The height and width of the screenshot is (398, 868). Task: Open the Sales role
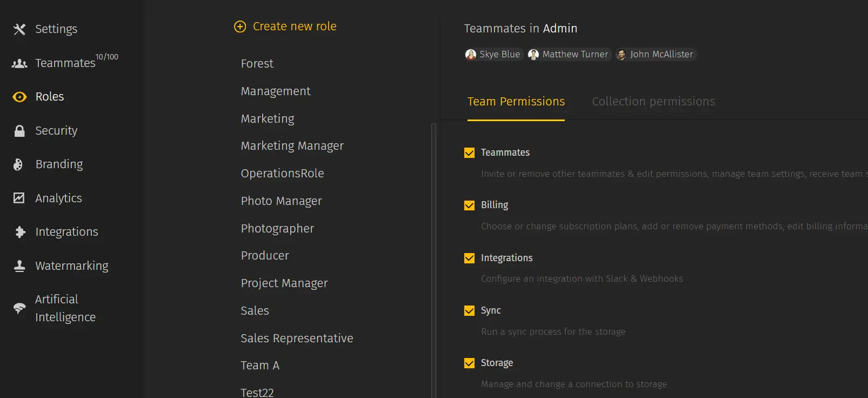(255, 311)
